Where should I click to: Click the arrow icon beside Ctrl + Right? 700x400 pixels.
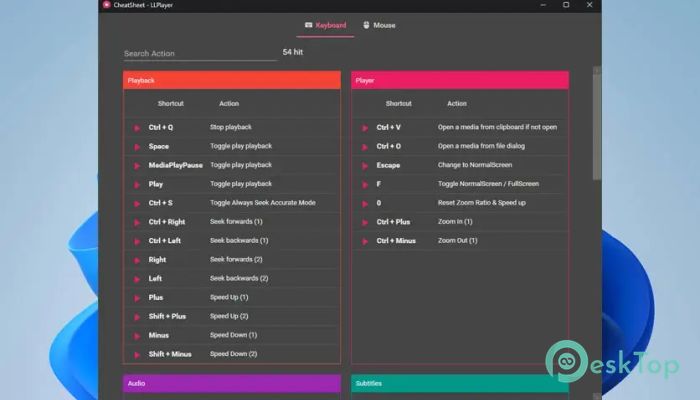(137, 222)
